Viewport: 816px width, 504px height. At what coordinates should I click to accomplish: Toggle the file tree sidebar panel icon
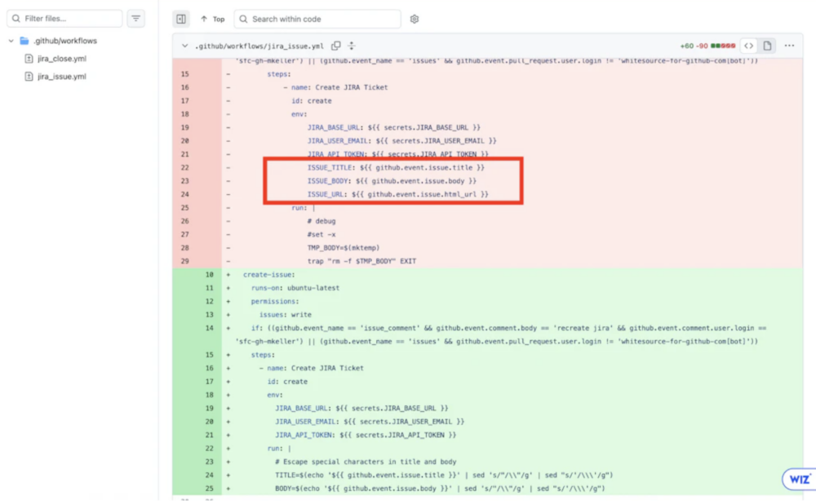[181, 20]
